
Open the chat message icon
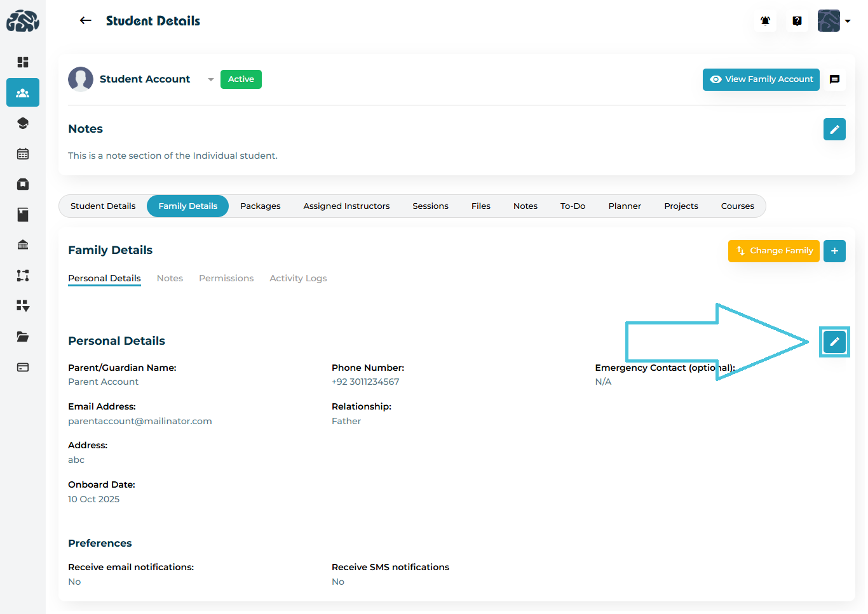coord(834,79)
